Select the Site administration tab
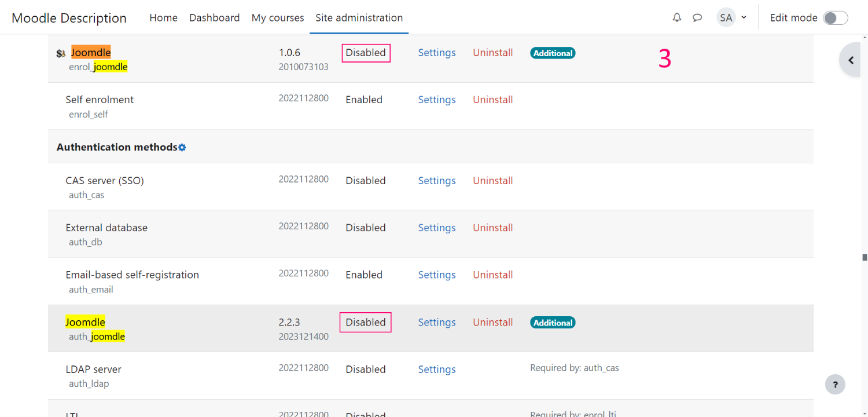 click(359, 18)
